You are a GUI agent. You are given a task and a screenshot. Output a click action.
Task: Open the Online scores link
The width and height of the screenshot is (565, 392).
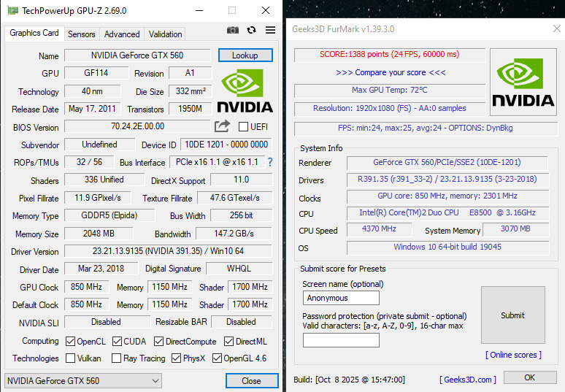pyautogui.click(x=513, y=355)
